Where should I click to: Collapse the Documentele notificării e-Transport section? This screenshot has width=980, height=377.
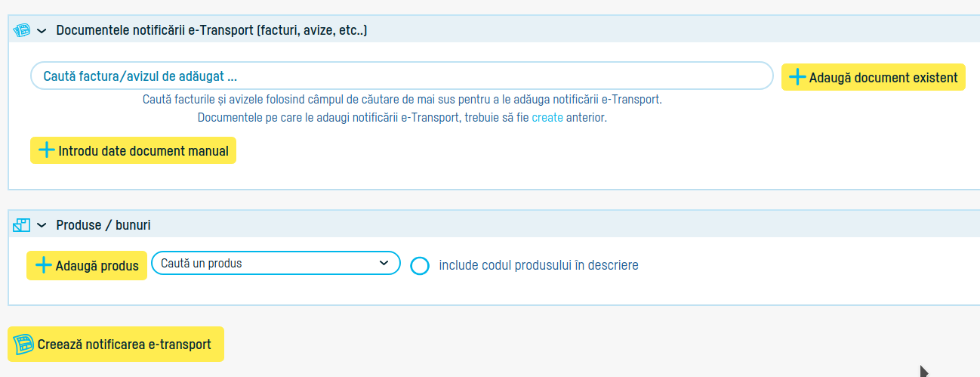(x=42, y=30)
